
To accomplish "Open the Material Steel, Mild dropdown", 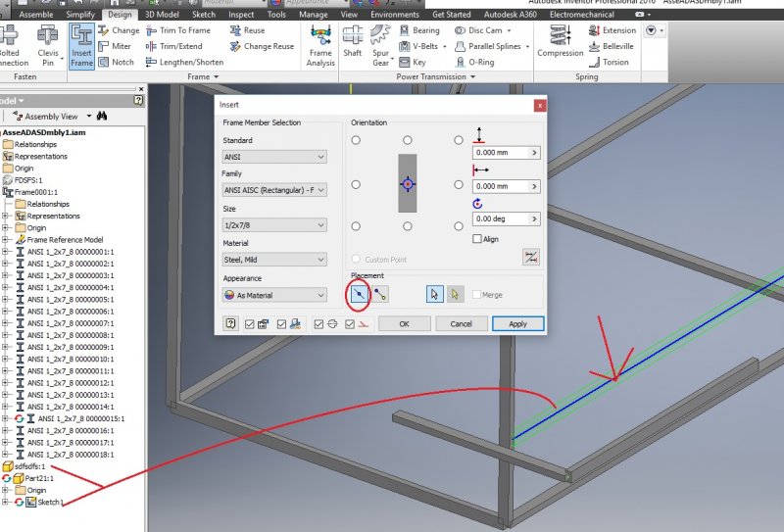I will 274,260.
